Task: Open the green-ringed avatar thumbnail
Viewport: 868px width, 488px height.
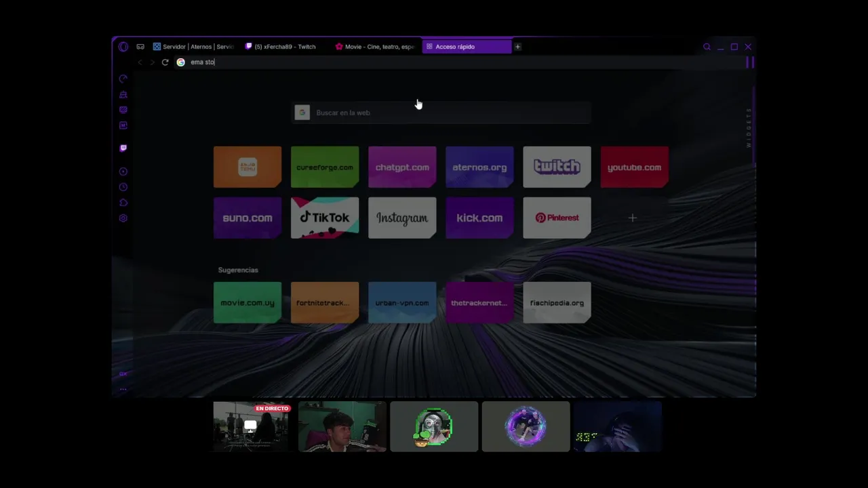Action: 434,426
